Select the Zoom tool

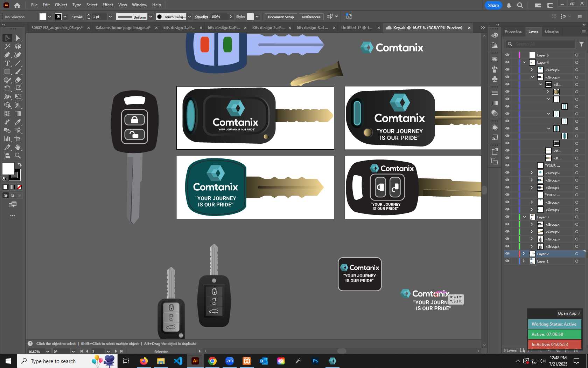click(18, 156)
